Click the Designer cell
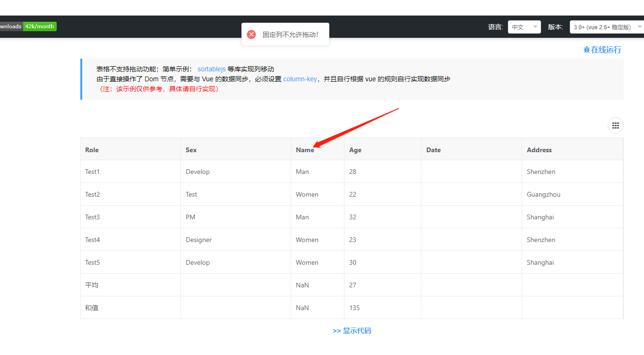Viewport: 644px width, 355px height. click(236, 240)
